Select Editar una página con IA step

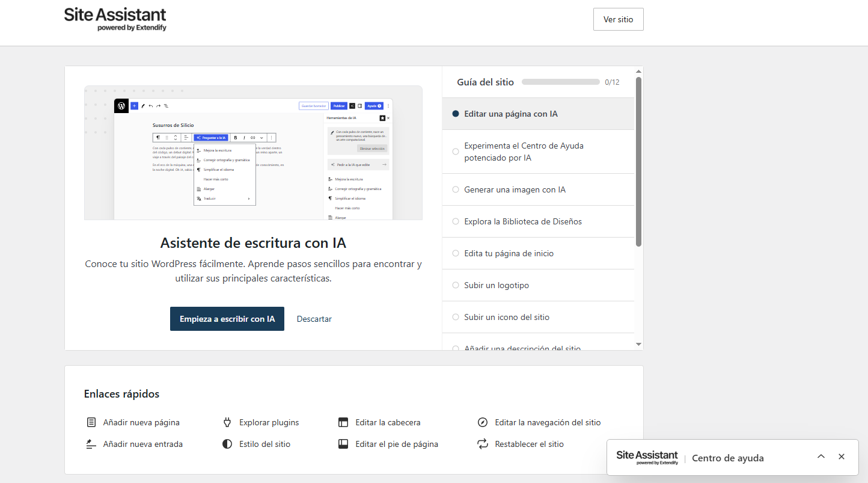pyautogui.click(x=538, y=114)
